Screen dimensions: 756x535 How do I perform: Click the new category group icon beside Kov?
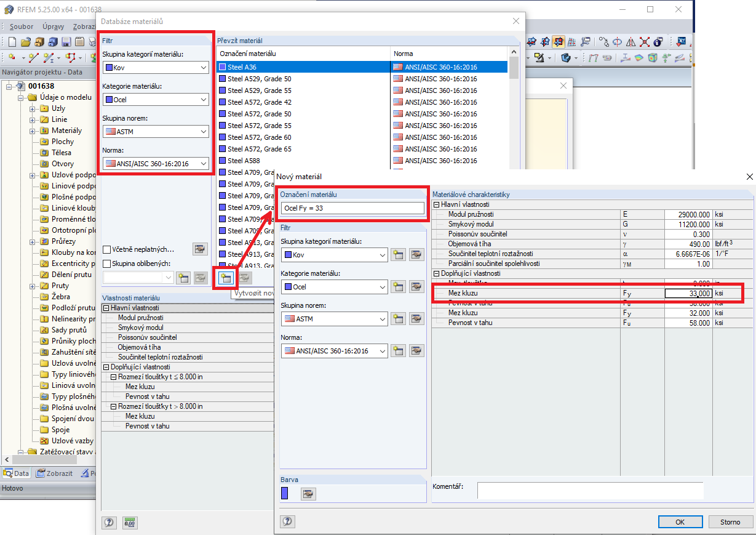pyautogui.click(x=398, y=254)
